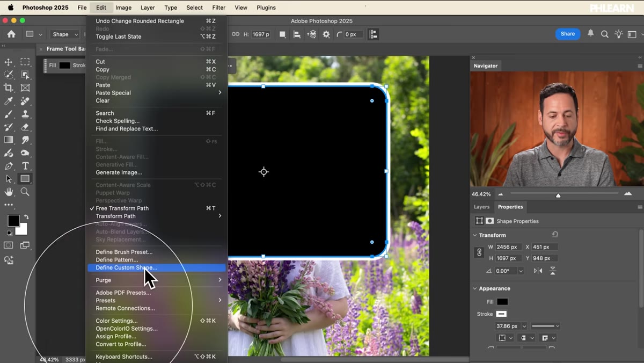Screen dimensions: 644x363
Task: Select the Frame tool in toolbar
Action: click(x=25, y=88)
